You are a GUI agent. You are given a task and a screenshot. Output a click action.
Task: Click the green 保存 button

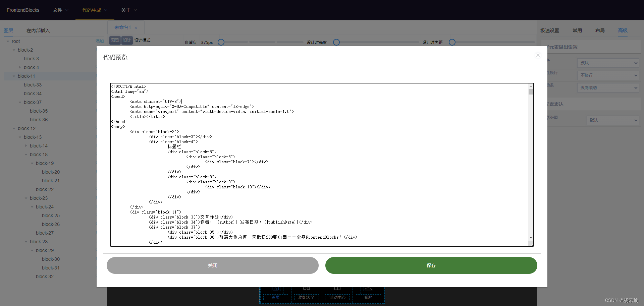tap(431, 265)
